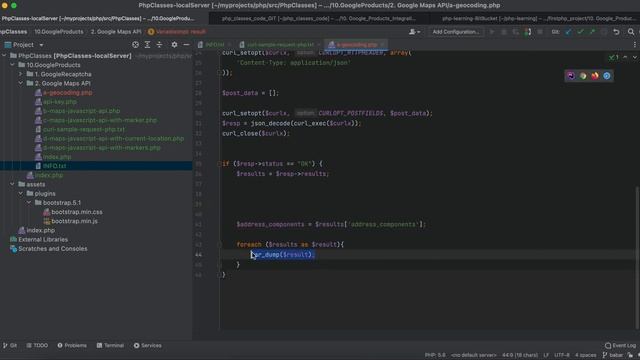Image resolution: width=640 pixels, height=360 pixels.
Task: Go to previous highlighted problem arrow
Action: (x=625, y=58)
